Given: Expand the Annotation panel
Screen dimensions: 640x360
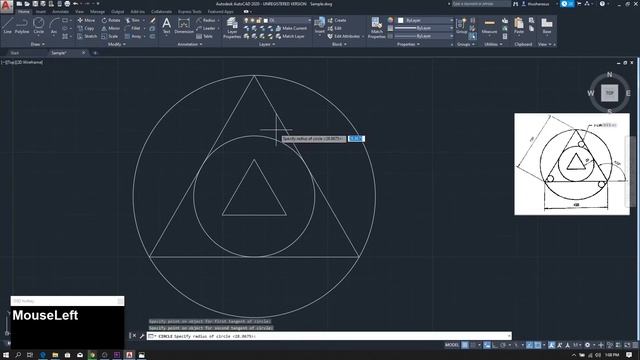Looking at the screenshot, I should (189, 44).
